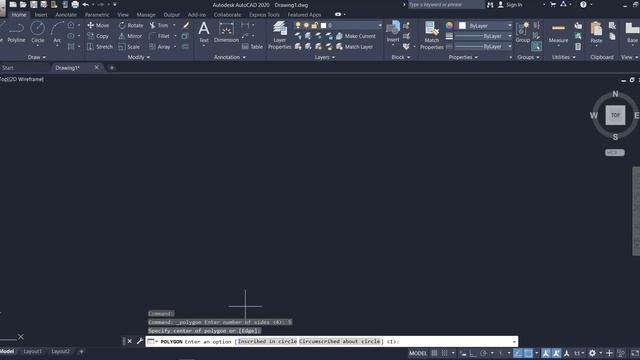
Task: Open Layer Properties manager
Action: pos(280,35)
